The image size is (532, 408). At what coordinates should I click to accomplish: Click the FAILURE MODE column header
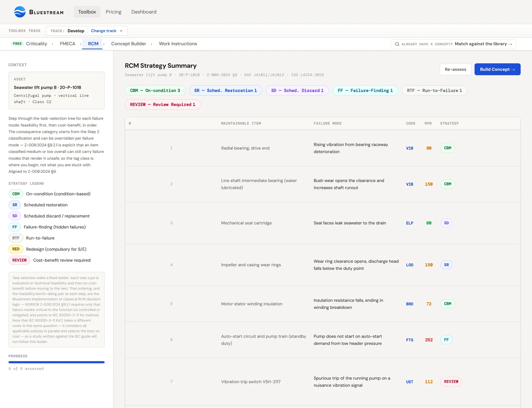click(327, 123)
